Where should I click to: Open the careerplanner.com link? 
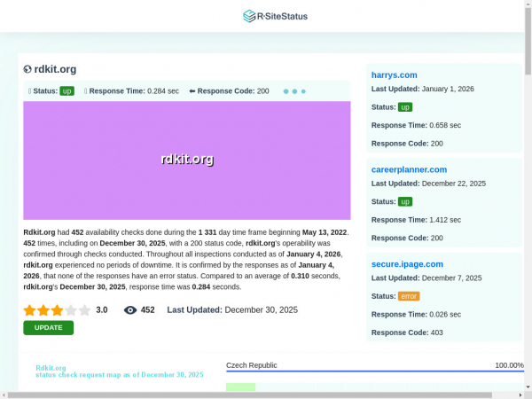tap(409, 169)
